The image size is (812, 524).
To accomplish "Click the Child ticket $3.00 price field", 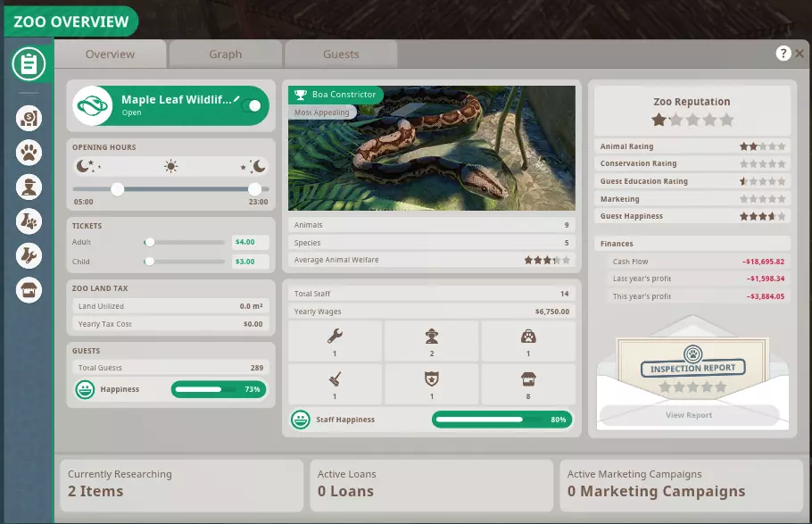I will coord(250,262).
